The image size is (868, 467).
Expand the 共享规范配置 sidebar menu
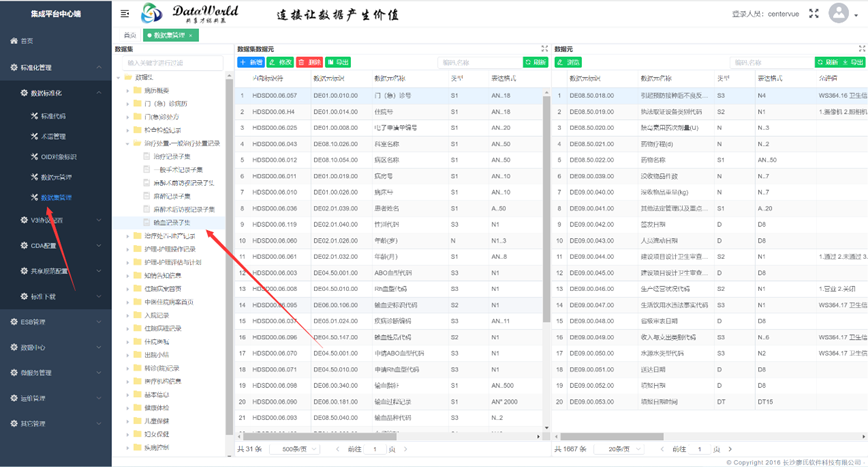(99, 271)
